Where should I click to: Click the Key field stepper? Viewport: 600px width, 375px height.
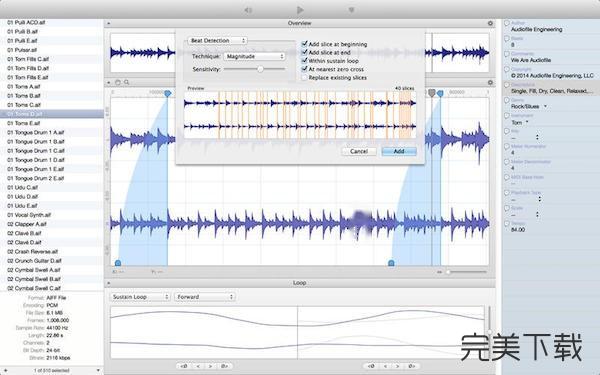537,137
